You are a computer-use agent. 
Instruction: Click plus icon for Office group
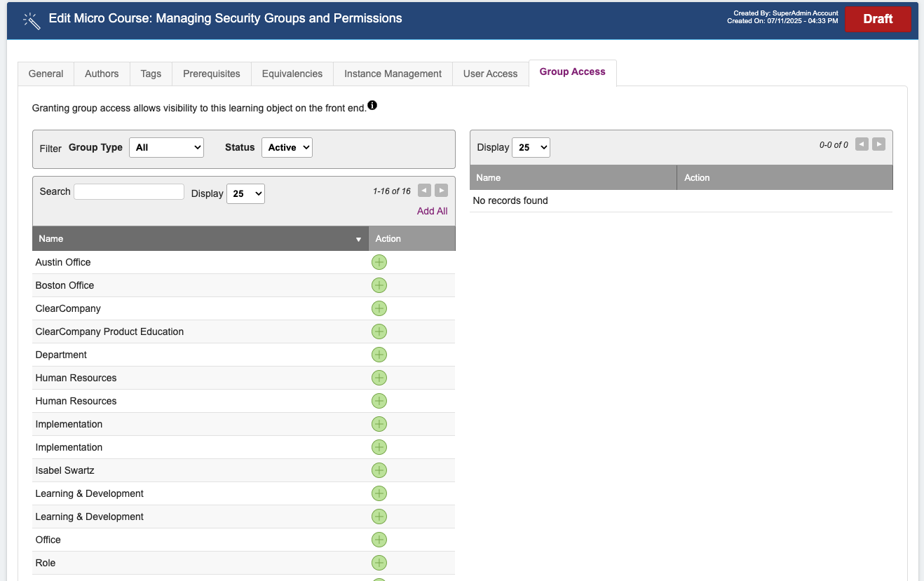coord(379,540)
